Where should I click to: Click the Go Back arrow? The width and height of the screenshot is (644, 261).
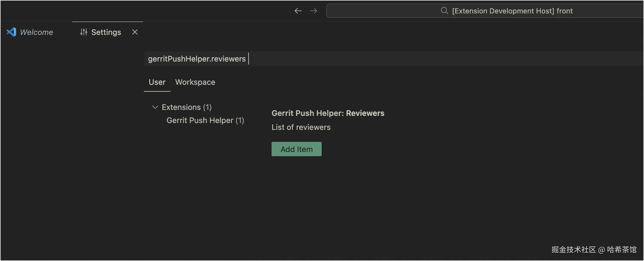[298, 11]
